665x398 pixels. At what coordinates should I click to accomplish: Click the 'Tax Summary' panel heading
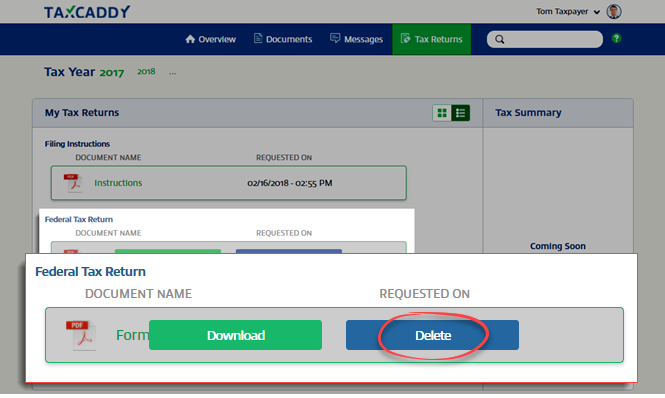point(528,113)
